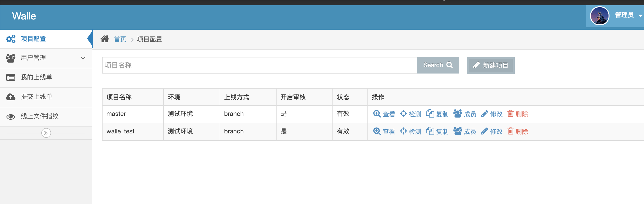
Task: Click the admin avatar picture
Action: pyautogui.click(x=599, y=16)
